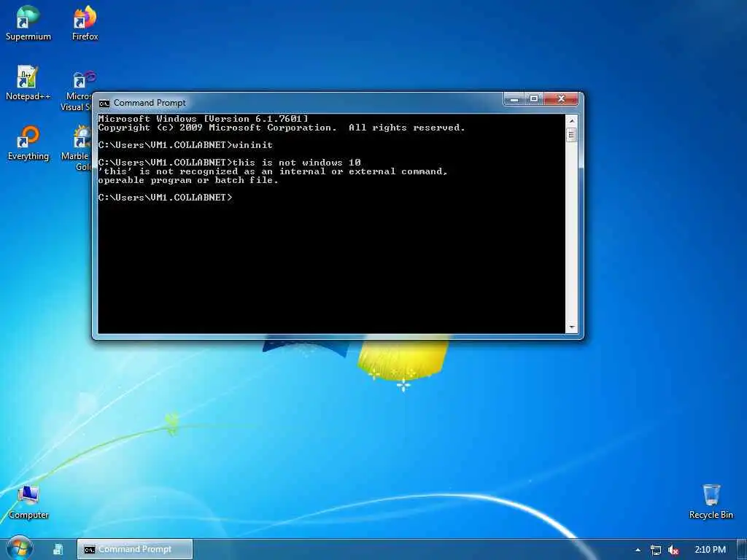Select the Computer desktop icon
This screenshot has height=560, width=747.
pos(28,502)
